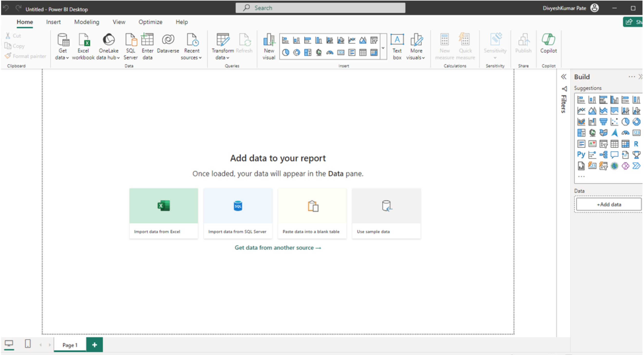This screenshot has height=355, width=644.
Task: Click the Copilot ribbon icon
Action: (x=549, y=40)
